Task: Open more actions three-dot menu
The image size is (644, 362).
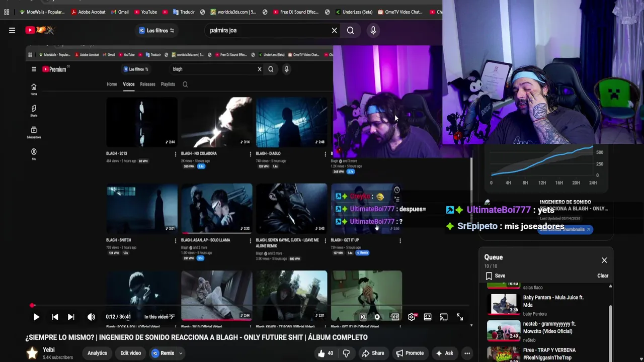Action: (x=467, y=353)
